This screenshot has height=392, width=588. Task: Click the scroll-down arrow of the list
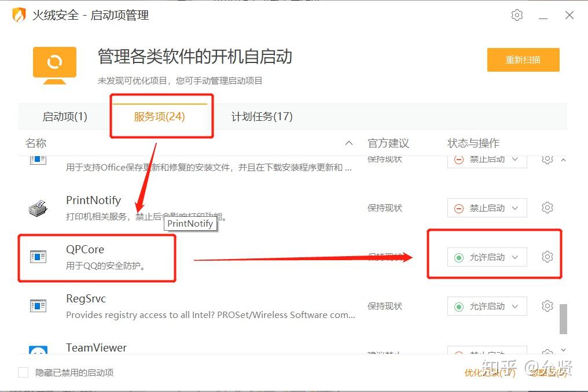(x=563, y=350)
